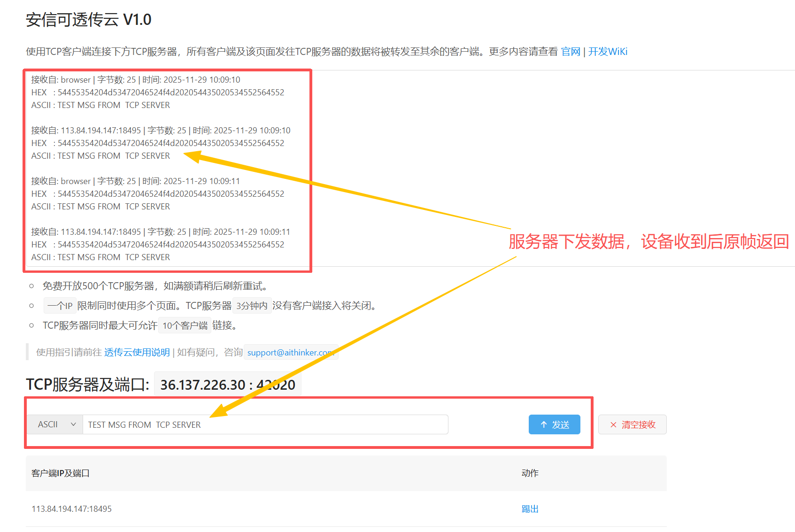
Task: Expand the ASCII format dropdown
Action: [55, 424]
